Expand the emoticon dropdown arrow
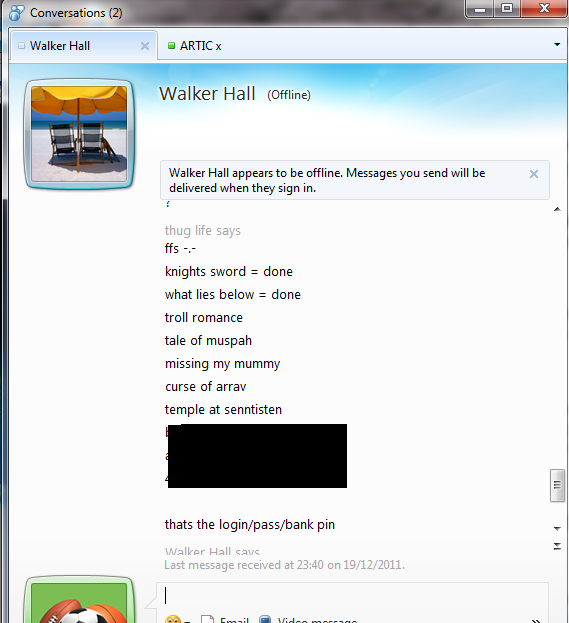This screenshot has height=623, width=569. click(x=187, y=621)
